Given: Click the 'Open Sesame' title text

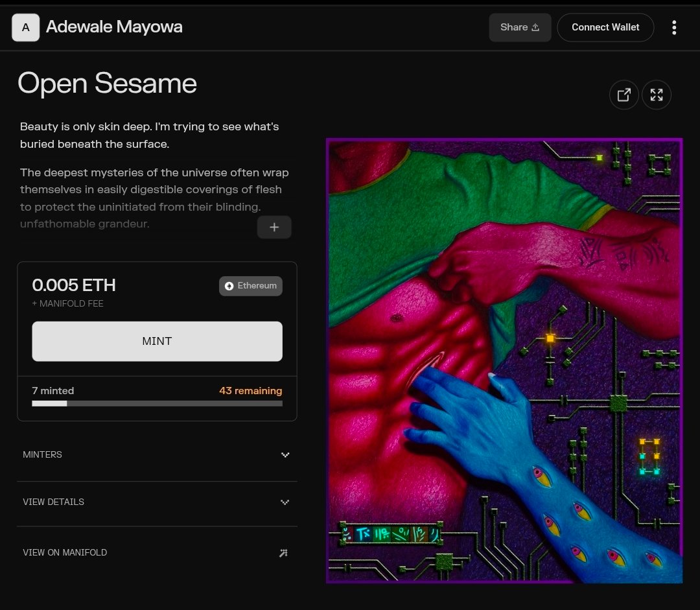Looking at the screenshot, I should [107, 83].
